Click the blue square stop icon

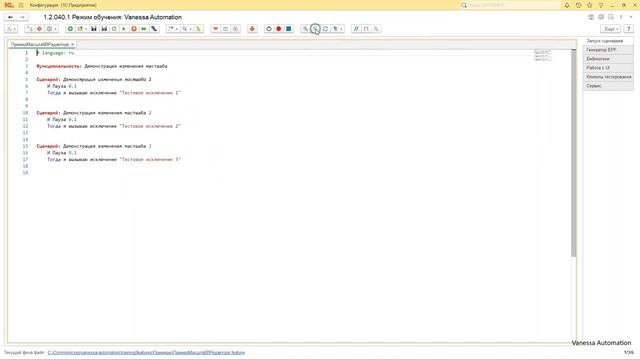[289, 29]
